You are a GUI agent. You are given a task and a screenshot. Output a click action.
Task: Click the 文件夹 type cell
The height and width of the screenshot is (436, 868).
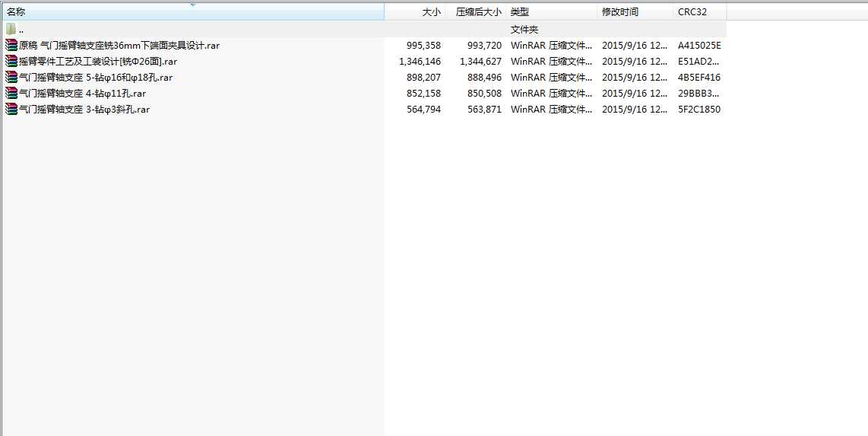pyautogui.click(x=524, y=30)
